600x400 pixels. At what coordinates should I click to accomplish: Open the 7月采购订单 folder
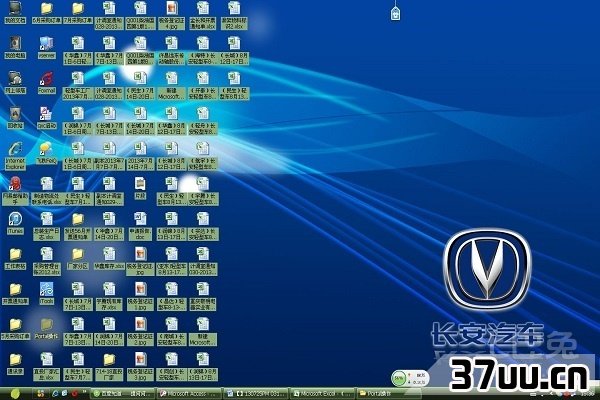(78, 12)
